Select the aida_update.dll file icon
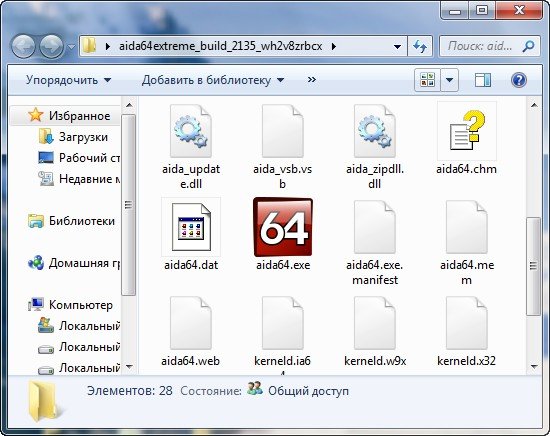The width and height of the screenshot is (550, 436). (x=191, y=130)
